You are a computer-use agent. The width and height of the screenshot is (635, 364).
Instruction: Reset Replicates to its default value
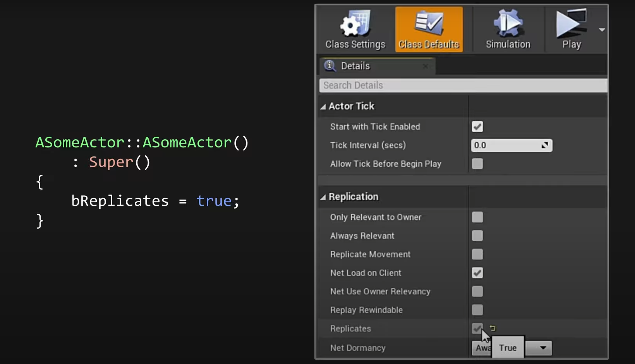(493, 328)
